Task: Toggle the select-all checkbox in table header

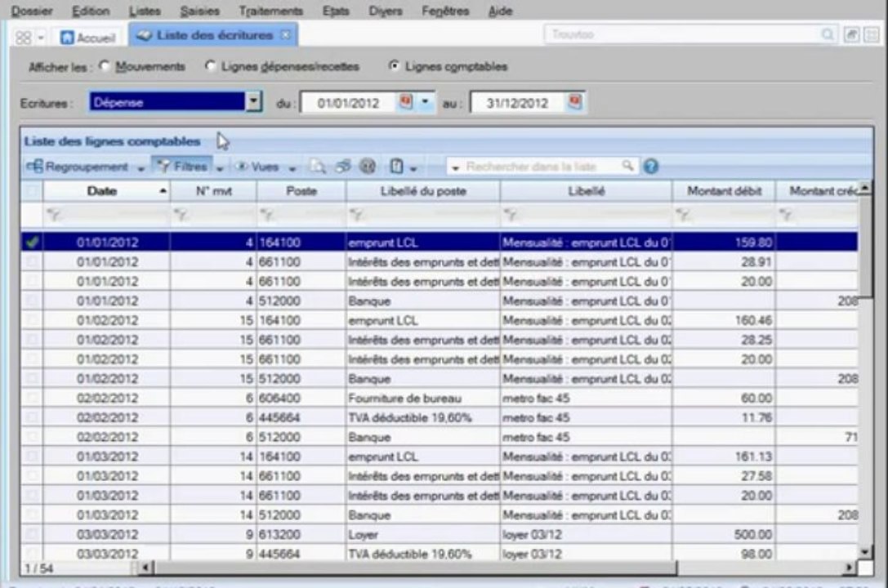Action: pyautogui.click(x=32, y=191)
